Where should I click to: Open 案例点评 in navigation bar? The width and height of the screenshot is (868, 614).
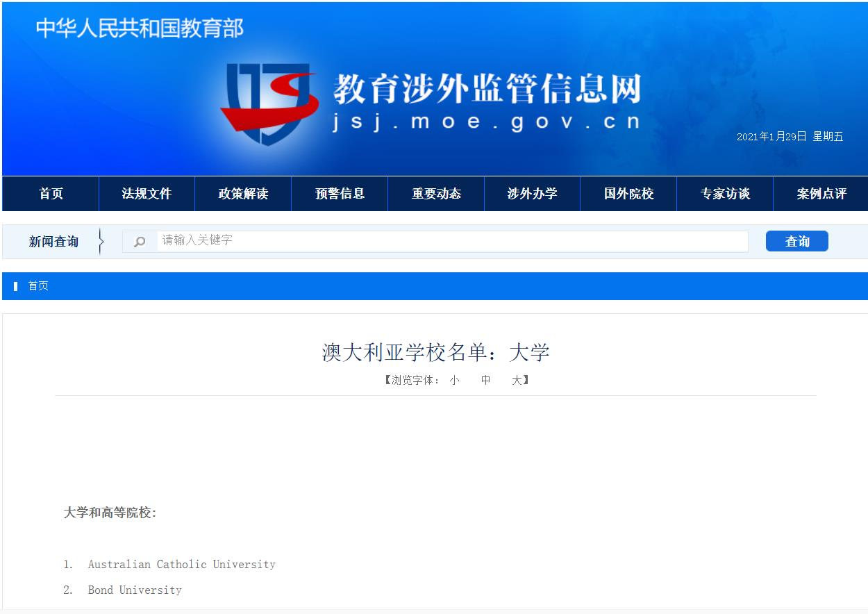tap(821, 194)
